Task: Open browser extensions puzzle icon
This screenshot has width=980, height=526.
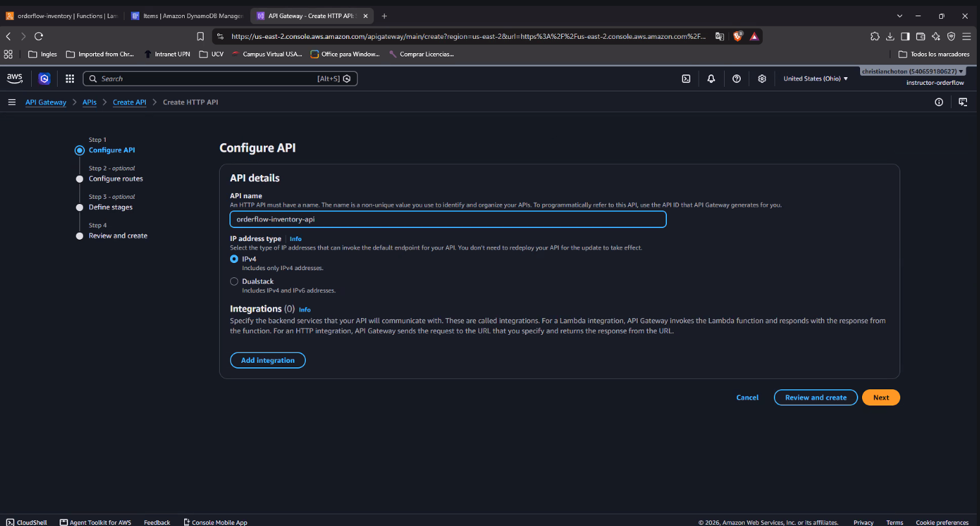Action: 875,36
